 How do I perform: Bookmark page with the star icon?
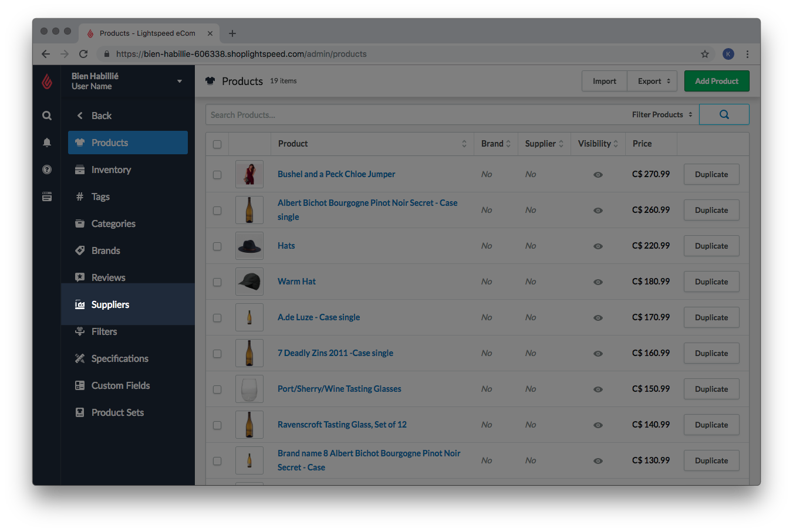(x=705, y=54)
